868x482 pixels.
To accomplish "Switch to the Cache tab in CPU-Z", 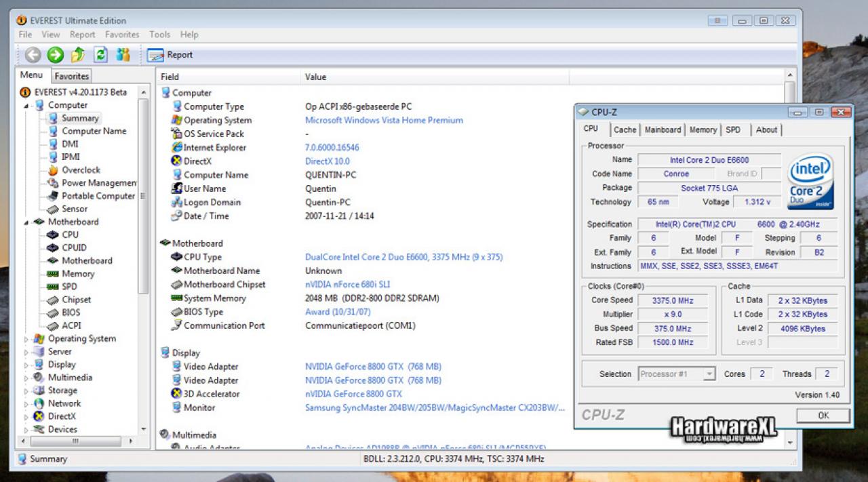I will (x=625, y=129).
